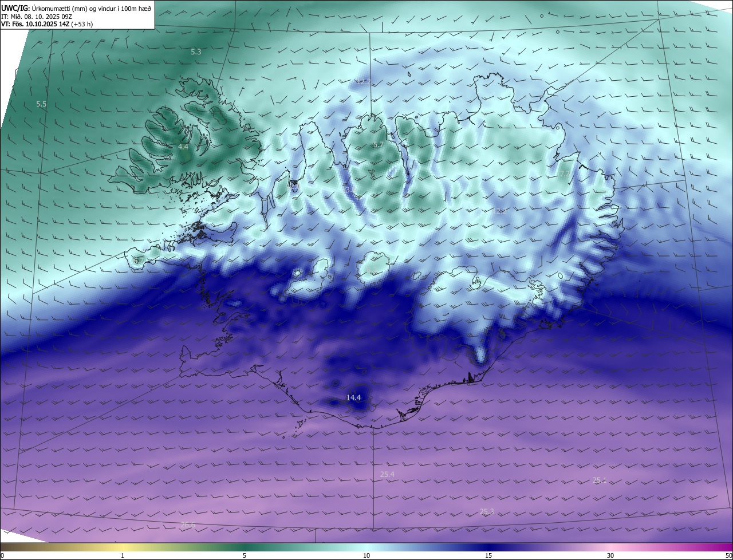The height and width of the screenshot is (560, 733).
Task: Click the 5.3 value label on the map
Action: (196, 52)
